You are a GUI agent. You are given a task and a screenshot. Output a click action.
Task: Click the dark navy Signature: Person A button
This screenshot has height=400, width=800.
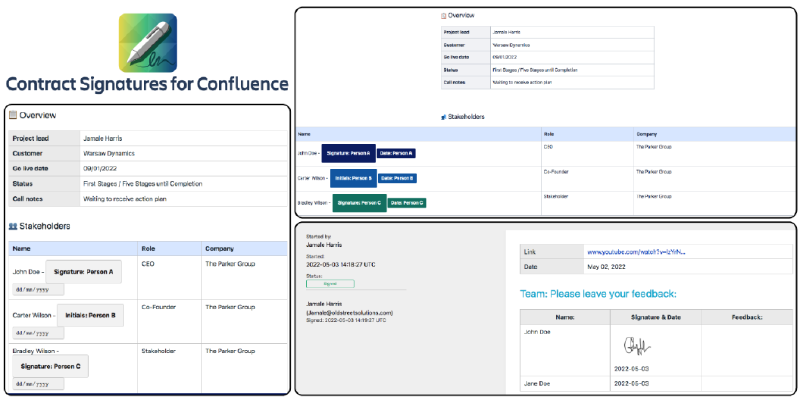348,153
